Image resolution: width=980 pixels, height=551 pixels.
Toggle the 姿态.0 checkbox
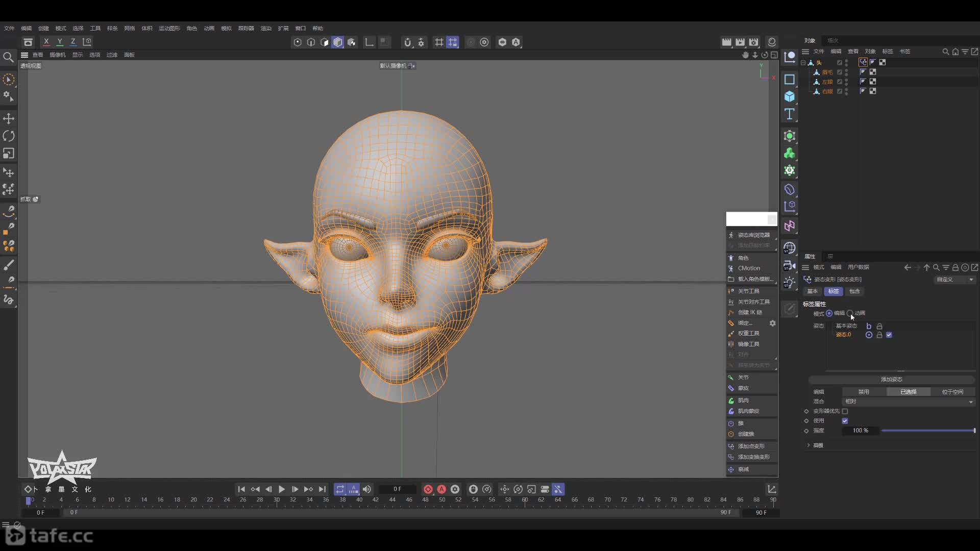click(889, 335)
